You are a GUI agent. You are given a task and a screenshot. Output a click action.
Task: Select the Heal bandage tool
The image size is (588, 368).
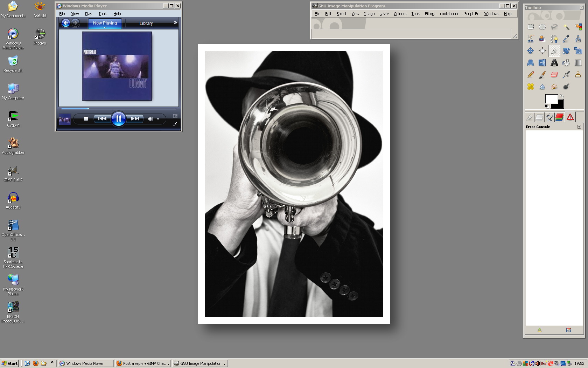(531, 87)
